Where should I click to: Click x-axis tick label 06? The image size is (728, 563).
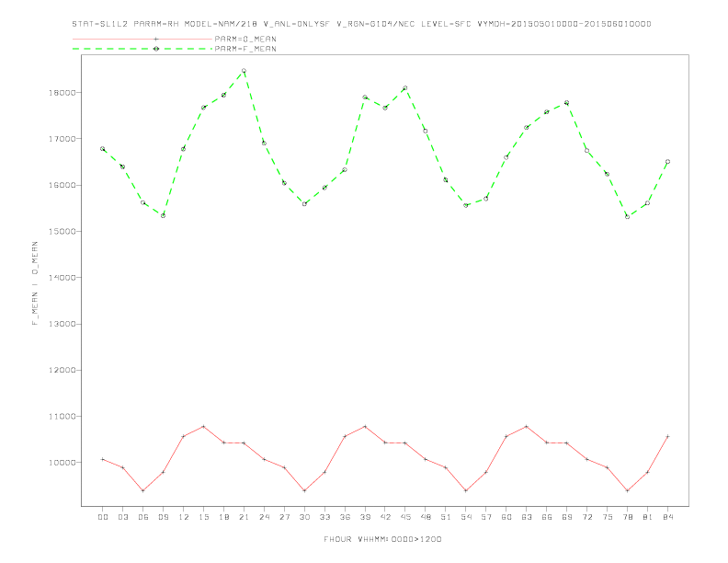[x=143, y=517]
